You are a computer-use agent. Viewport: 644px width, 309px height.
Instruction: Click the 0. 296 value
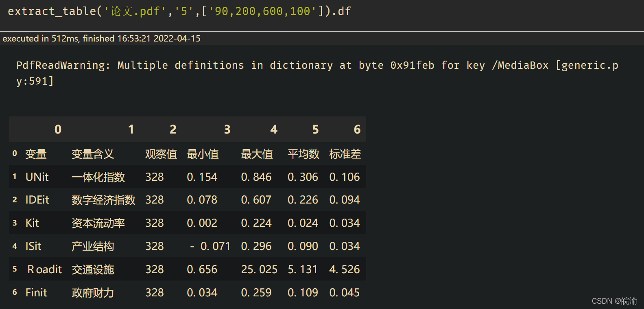pos(256,246)
